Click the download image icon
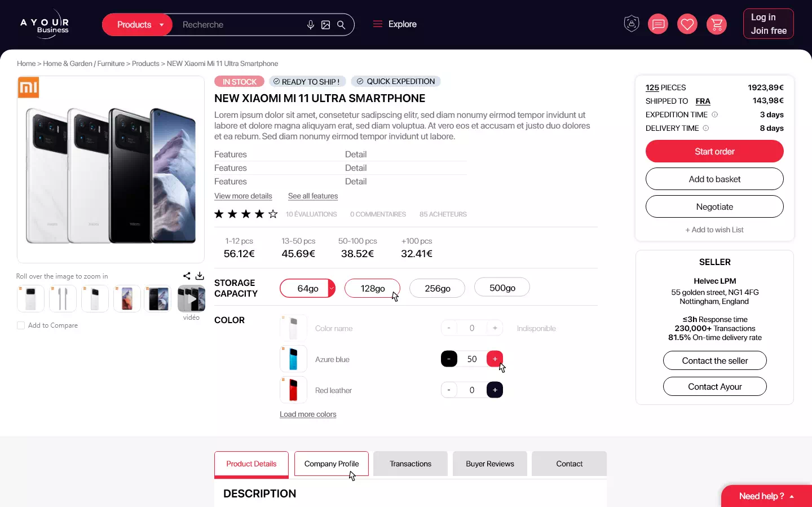 200,276
